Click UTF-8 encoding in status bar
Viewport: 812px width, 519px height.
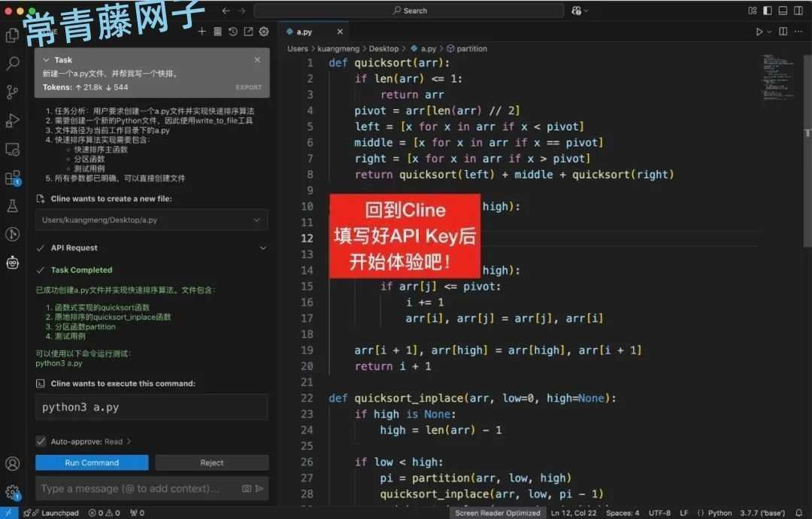659,513
